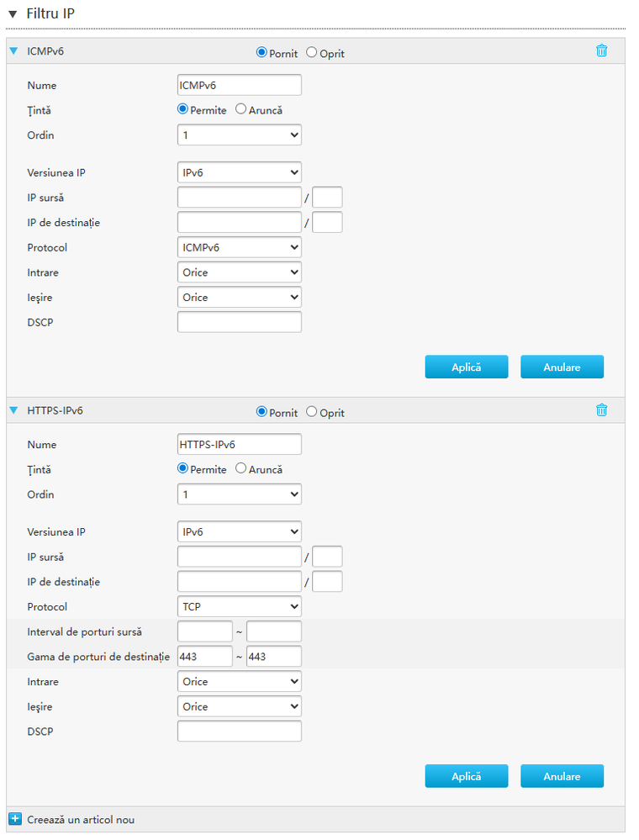
Task: Select Oprit to disable the ICMPv6 rule
Action: [311, 52]
